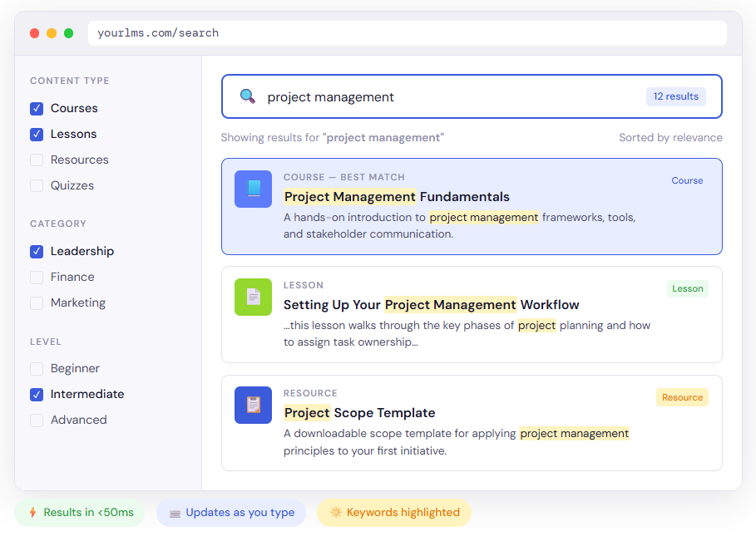Click the blue course book icon
The height and width of the screenshot is (536, 756).
(253, 189)
